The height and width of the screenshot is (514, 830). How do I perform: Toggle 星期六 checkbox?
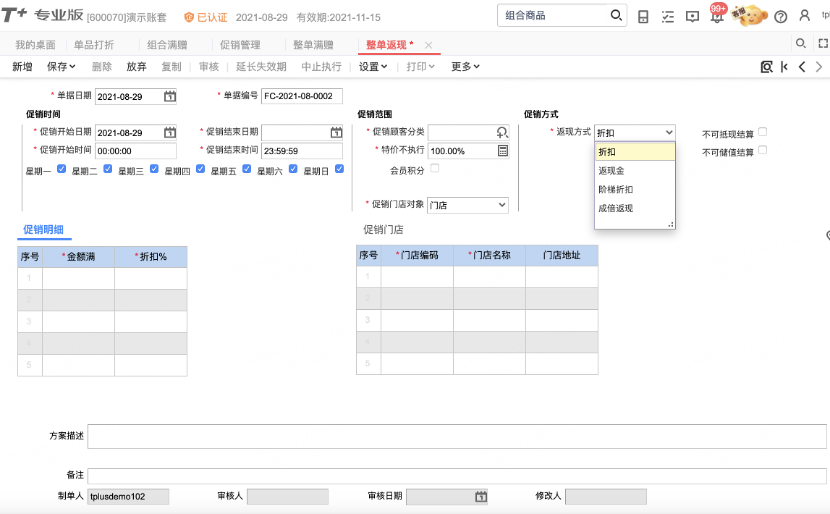tap(293, 169)
